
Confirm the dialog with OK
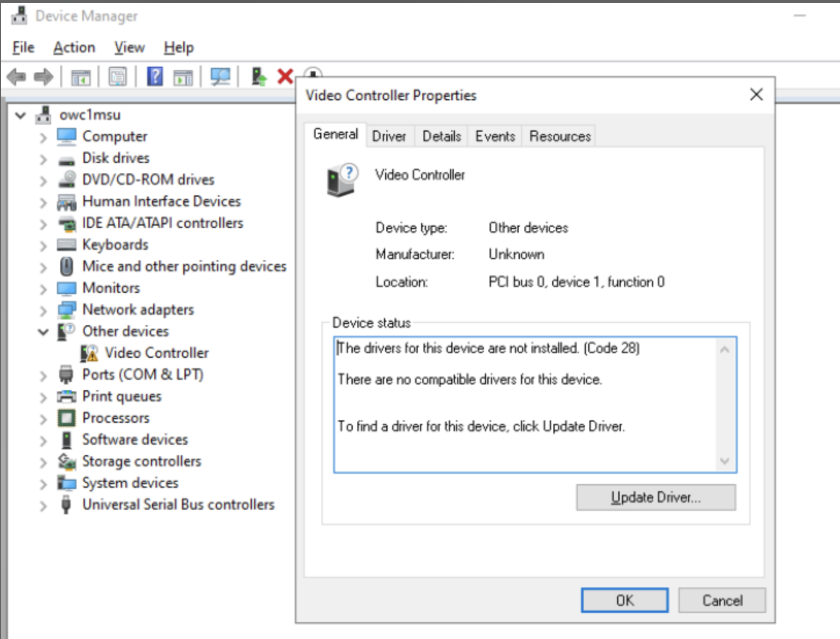[x=625, y=600]
